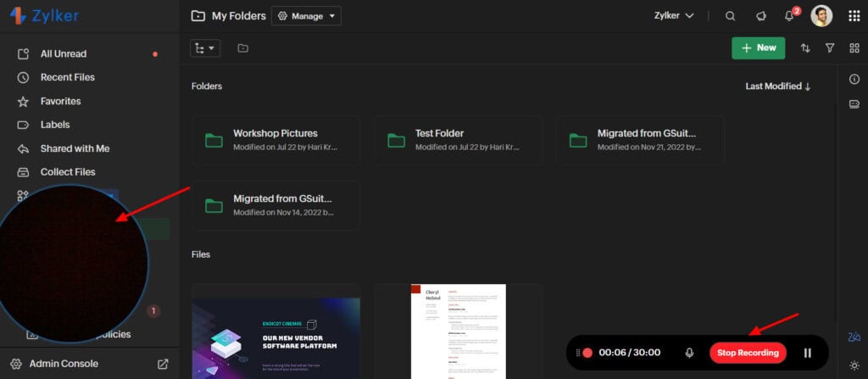Screen dimensions: 868x379
Task: Open the Labels section
Action: pos(55,125)
